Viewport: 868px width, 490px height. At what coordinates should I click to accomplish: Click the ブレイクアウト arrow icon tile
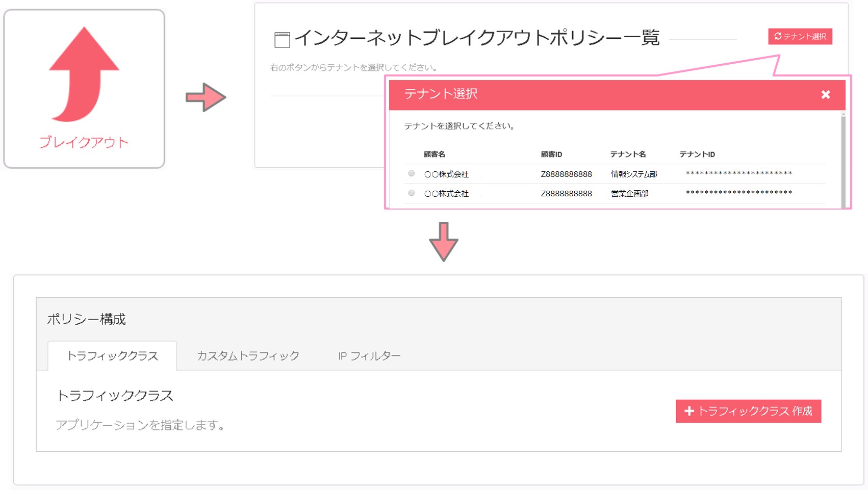[84, 89]
